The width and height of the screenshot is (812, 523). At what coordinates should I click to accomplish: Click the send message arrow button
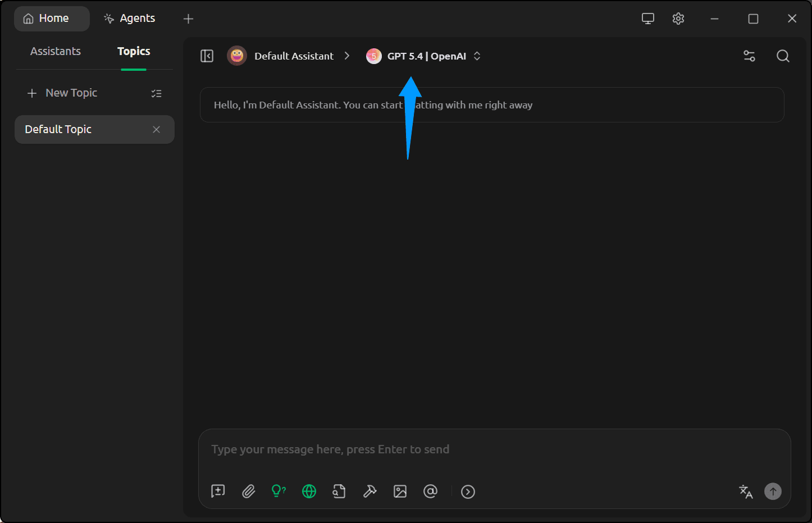click(x=773, y=492)
